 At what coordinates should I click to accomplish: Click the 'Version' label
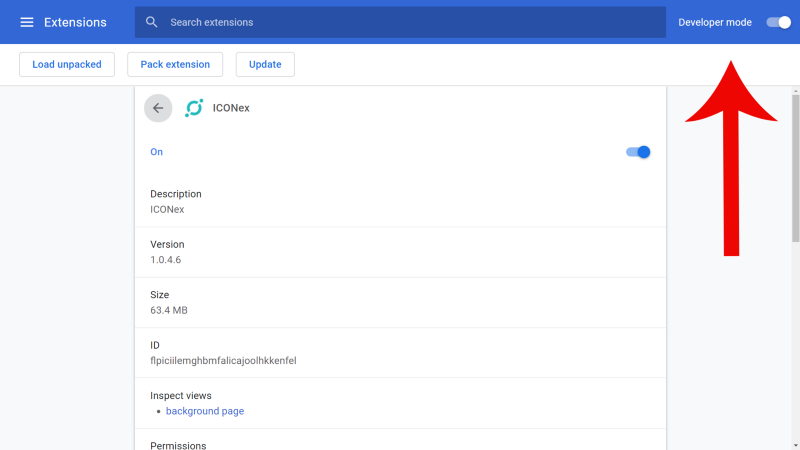coord(167,244)
